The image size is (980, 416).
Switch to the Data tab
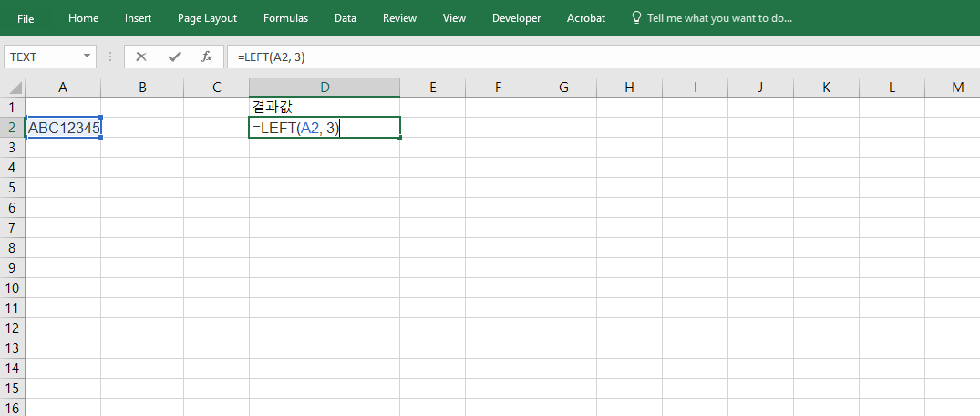coord(345,18)
